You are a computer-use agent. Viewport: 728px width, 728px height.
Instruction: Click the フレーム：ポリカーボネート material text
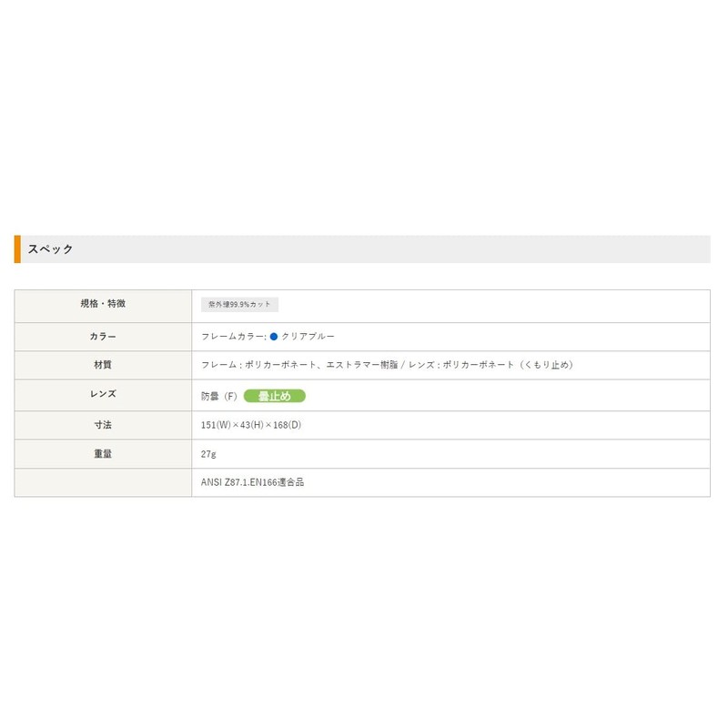point(259,365)
